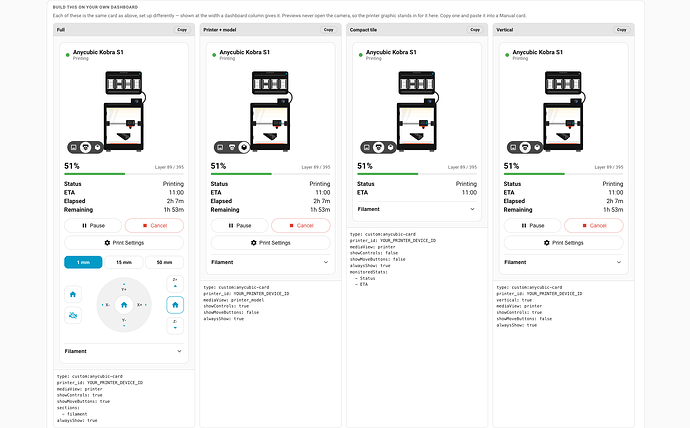Expand Filament section in Printer + model card
690x428 pixels.
pyautogui.click(x=270, y=262)
